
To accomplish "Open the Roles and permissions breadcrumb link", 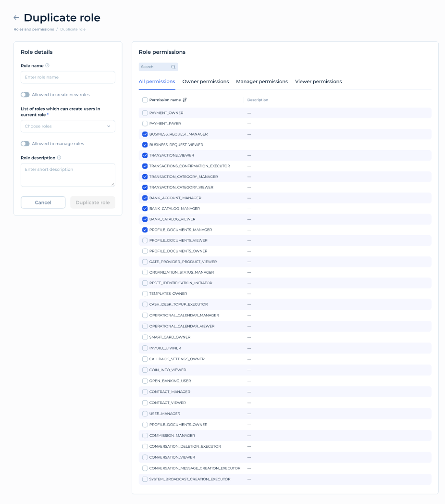I will (33, 29).
